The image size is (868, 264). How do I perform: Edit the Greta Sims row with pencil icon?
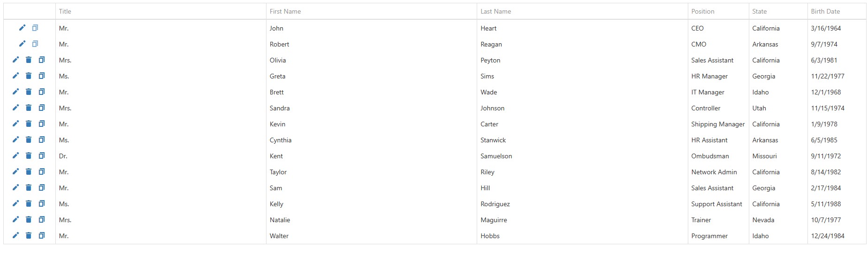[15, 76]
